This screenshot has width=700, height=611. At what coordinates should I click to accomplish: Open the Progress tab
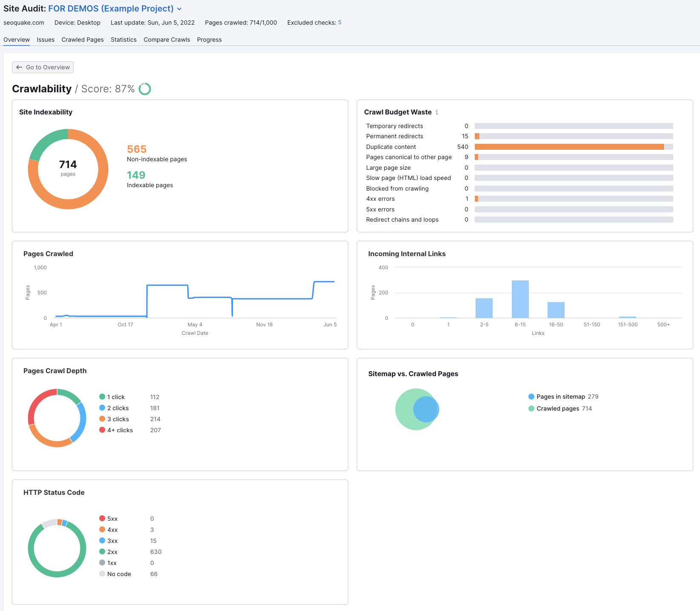pos(209,40)
